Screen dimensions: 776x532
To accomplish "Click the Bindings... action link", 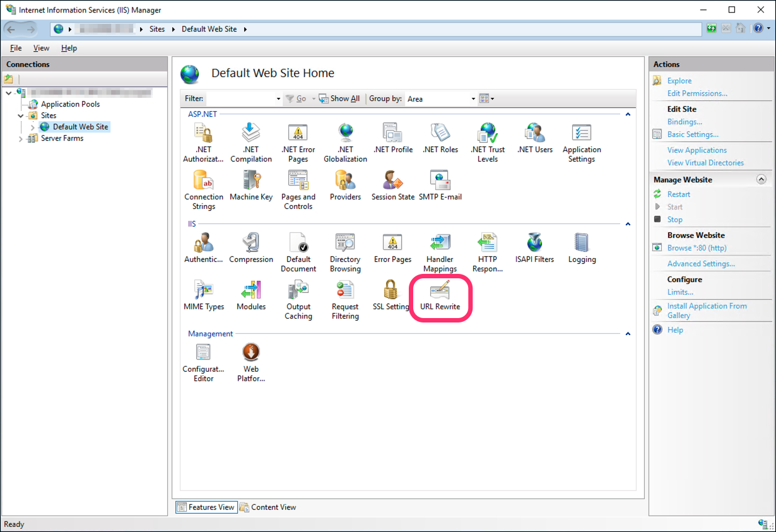I will pyautogui.click(x=685, y=122).
